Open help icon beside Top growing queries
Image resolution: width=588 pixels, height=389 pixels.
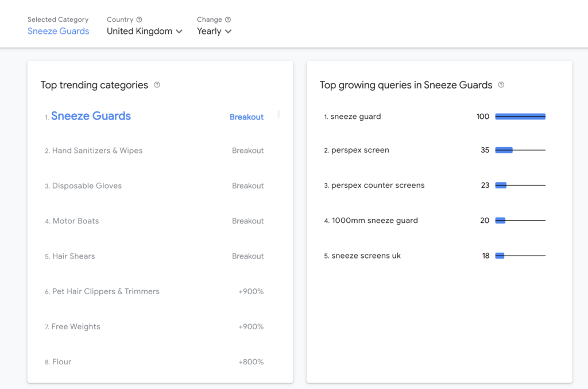[501, 85]
